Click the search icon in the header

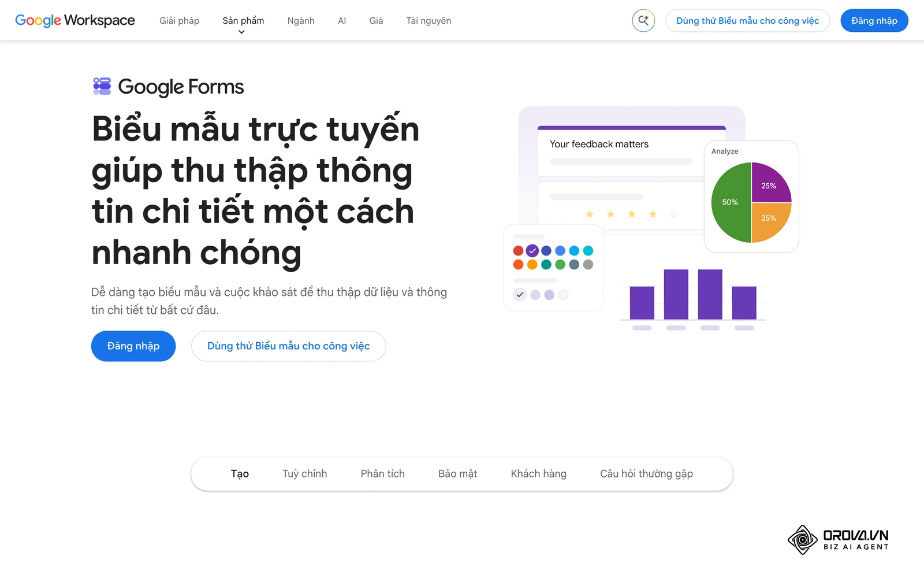pyautogui.click(x=643, y=21)
